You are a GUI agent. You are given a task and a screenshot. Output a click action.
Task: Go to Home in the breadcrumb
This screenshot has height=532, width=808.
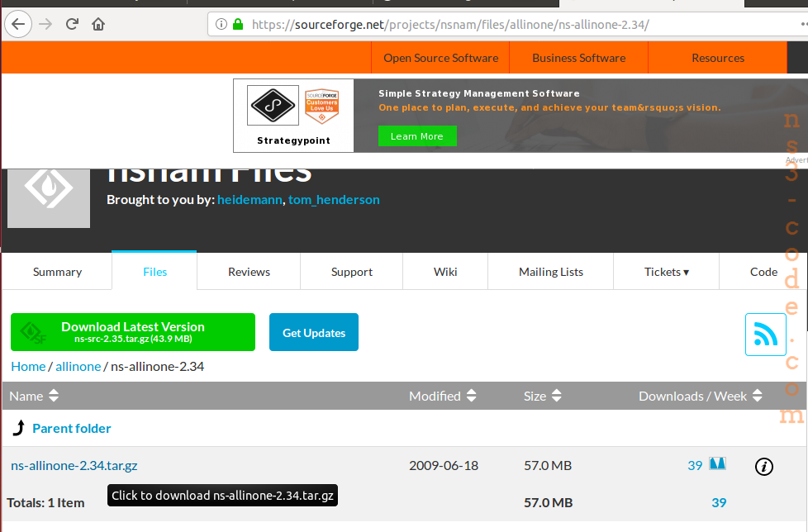point(28,366)
